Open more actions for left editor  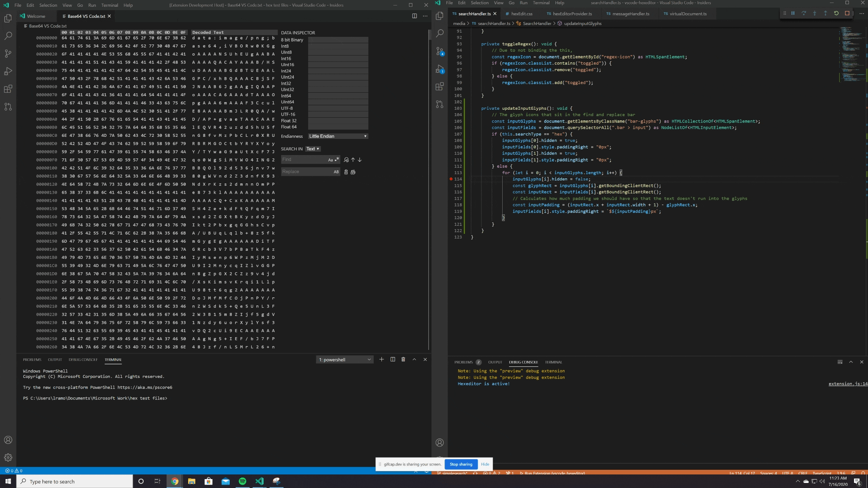[425, 16]
